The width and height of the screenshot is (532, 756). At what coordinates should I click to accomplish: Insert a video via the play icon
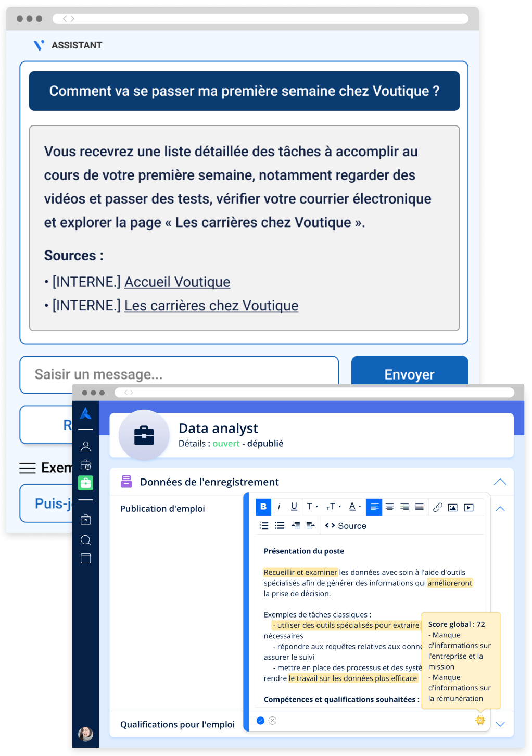click(469, 507)
